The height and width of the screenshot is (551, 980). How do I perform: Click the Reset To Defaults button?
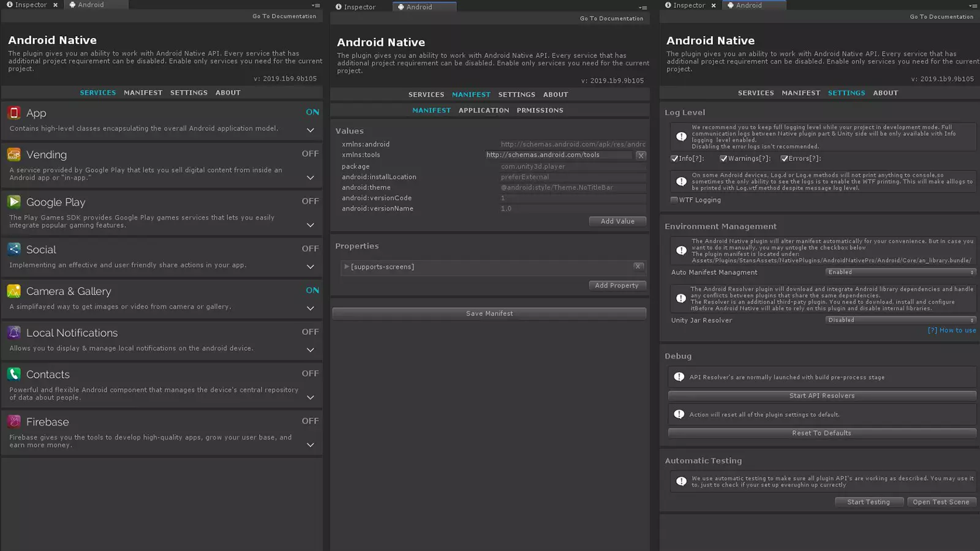(822, 433)
